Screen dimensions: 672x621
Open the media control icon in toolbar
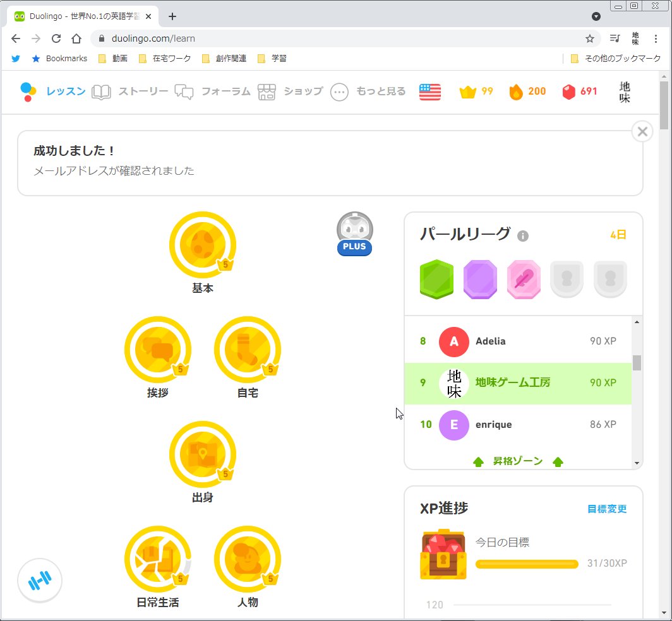tap(615, 38)
